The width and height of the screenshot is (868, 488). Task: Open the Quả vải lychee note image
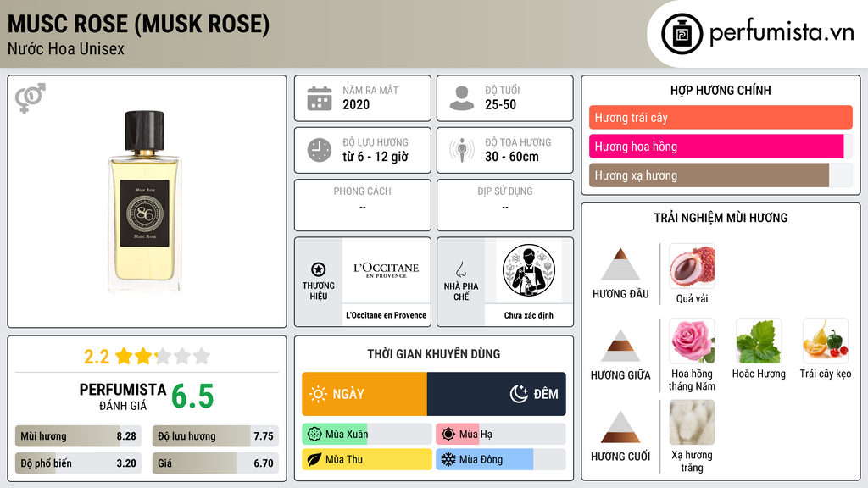click(x=692, y=265)
